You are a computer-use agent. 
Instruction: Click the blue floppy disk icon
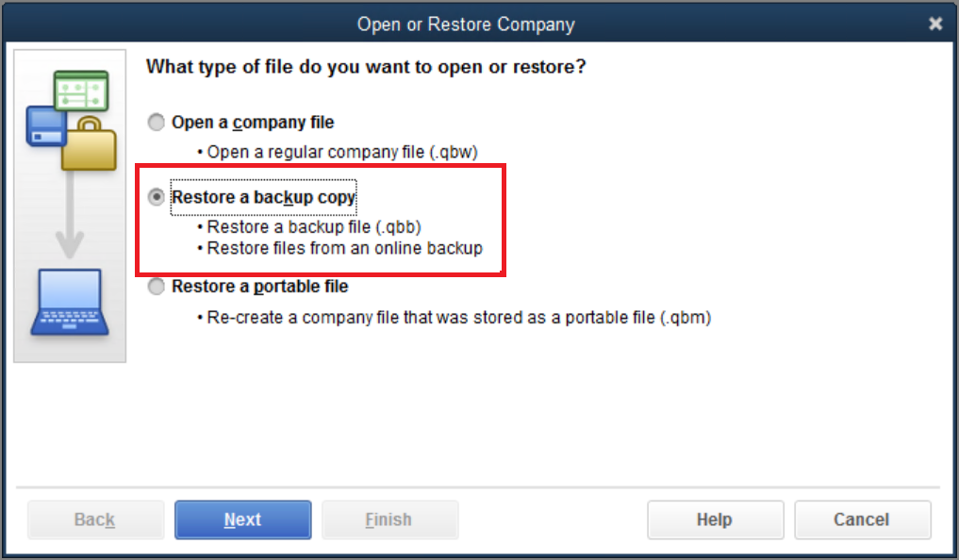click(x=46, y=126)
